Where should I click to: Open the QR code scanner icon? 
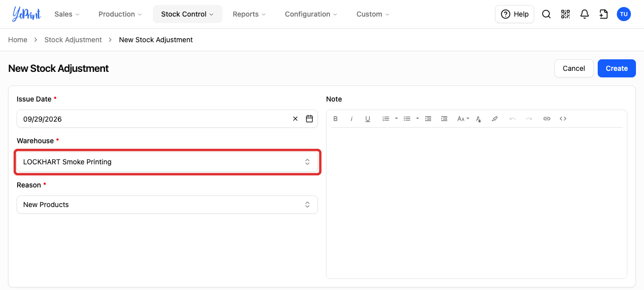(566, 14)
